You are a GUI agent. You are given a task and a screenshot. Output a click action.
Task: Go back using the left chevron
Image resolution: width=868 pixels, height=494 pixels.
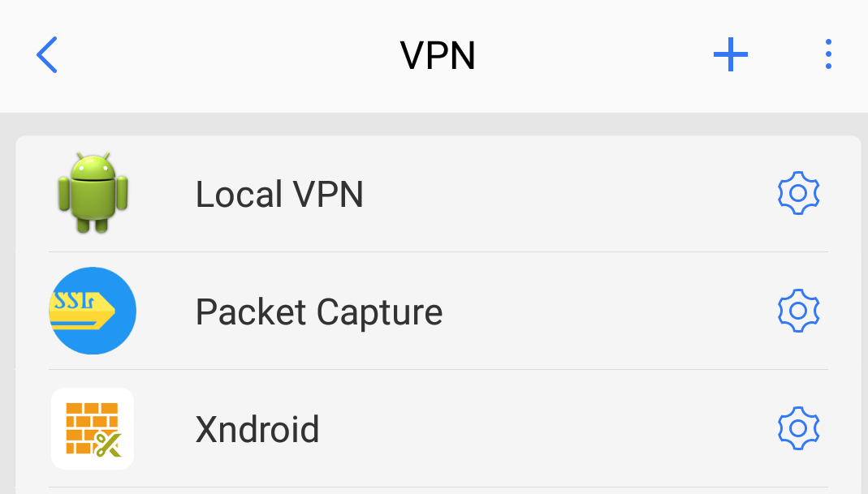click(x=47, y=55)
